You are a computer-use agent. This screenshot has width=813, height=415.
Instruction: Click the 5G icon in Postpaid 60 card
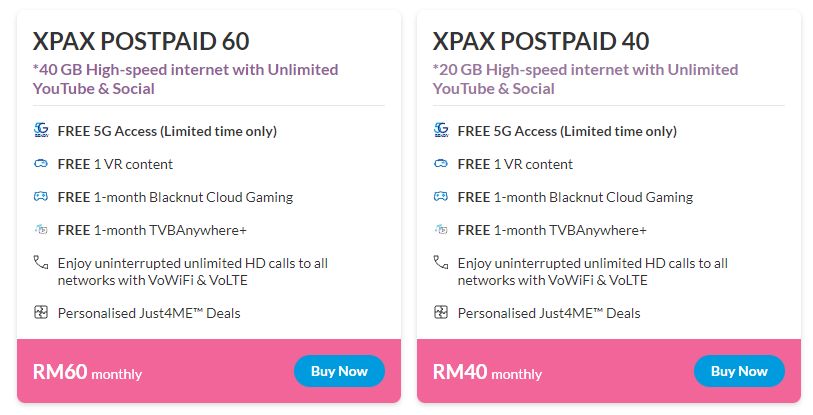pyautogui.click(x=41, y=130)
